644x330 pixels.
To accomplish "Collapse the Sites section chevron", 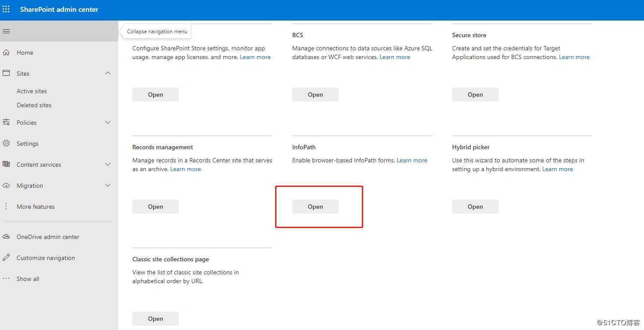I will [108, 73].
